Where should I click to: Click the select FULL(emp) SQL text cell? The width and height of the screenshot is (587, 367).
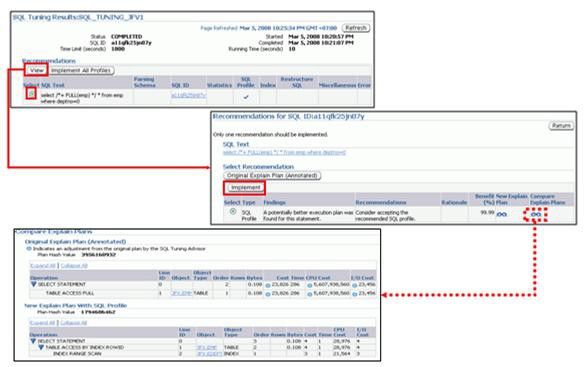[x=82, y=98]
